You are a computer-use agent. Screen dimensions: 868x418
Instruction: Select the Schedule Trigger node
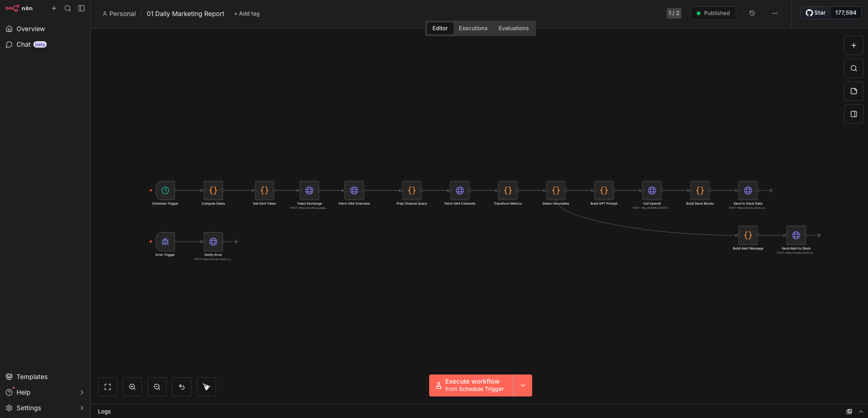165,190
